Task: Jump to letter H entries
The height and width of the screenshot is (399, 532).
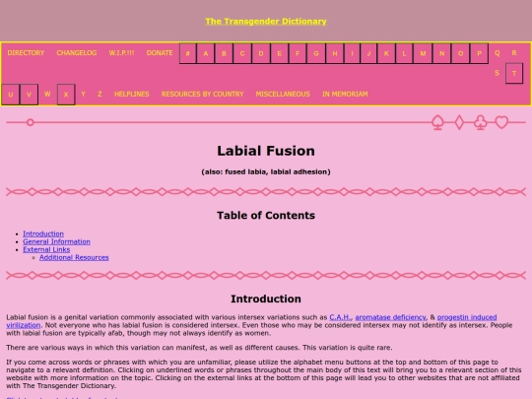Action: [335, 53]
